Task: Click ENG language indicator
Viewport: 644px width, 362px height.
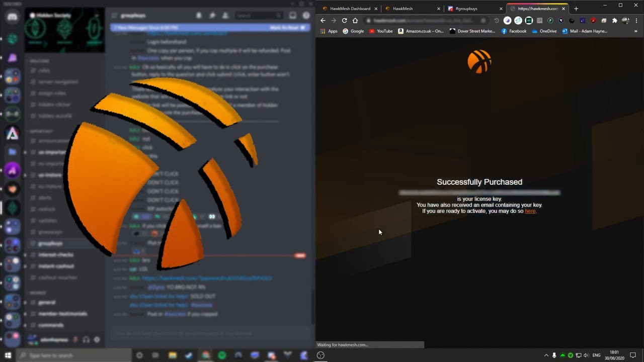Action: (596, 355)
